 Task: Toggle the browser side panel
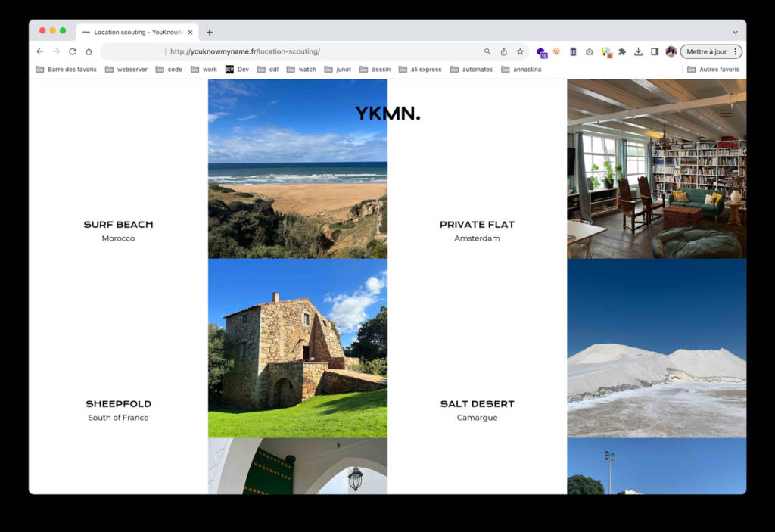click(x=655, y=51)
